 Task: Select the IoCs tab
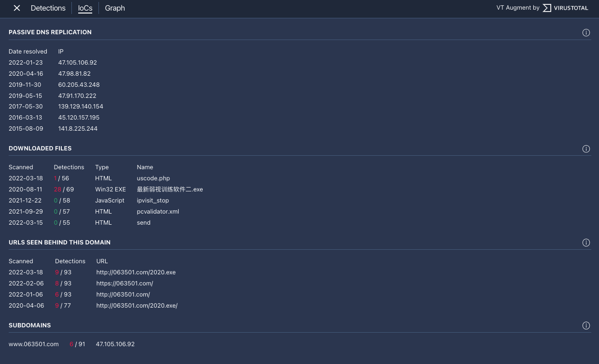coord(85,8)
